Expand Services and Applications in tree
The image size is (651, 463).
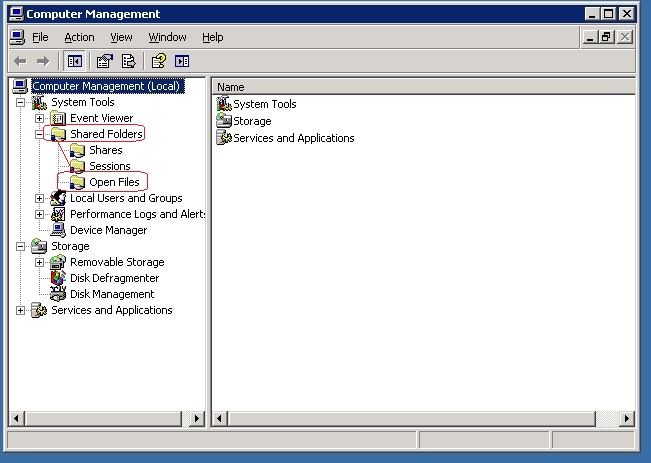click(x=21, y=310)
